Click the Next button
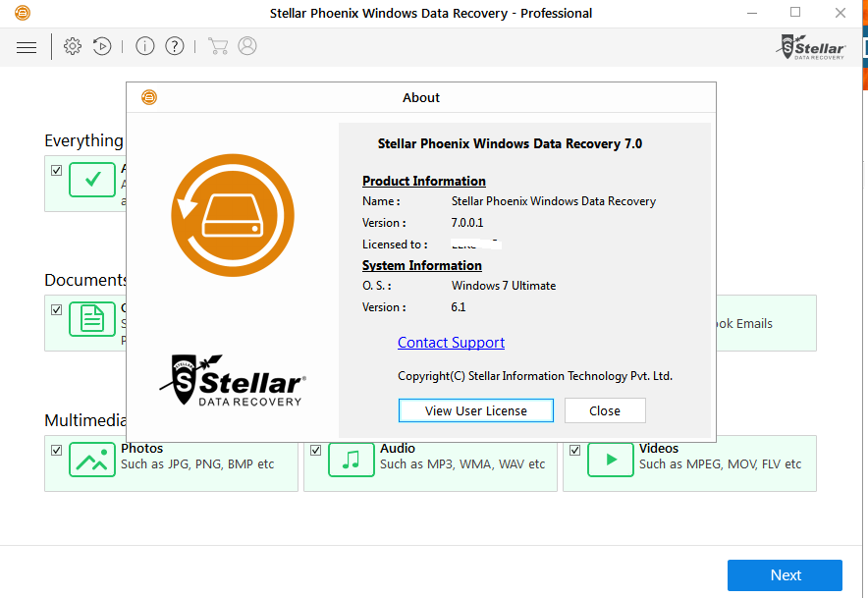The image size is (868, 598). point(785,575)
